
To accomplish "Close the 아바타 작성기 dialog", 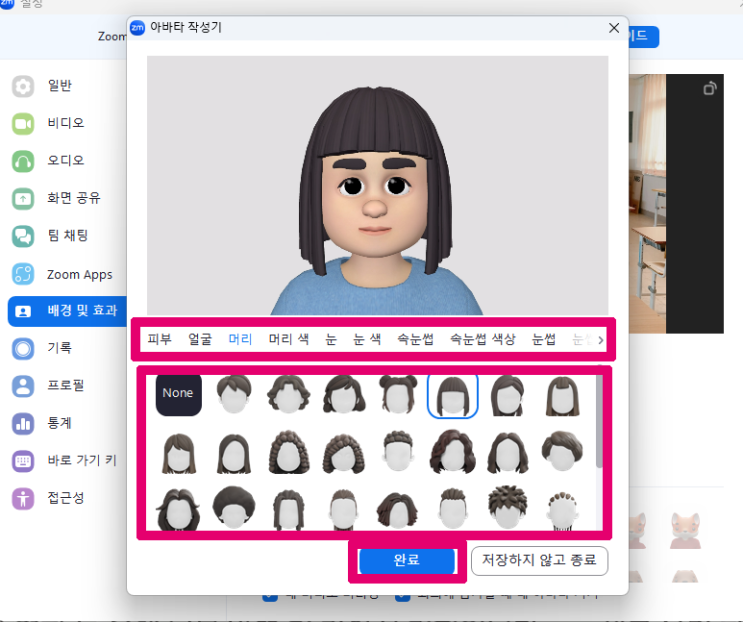I will pos(614,28).
